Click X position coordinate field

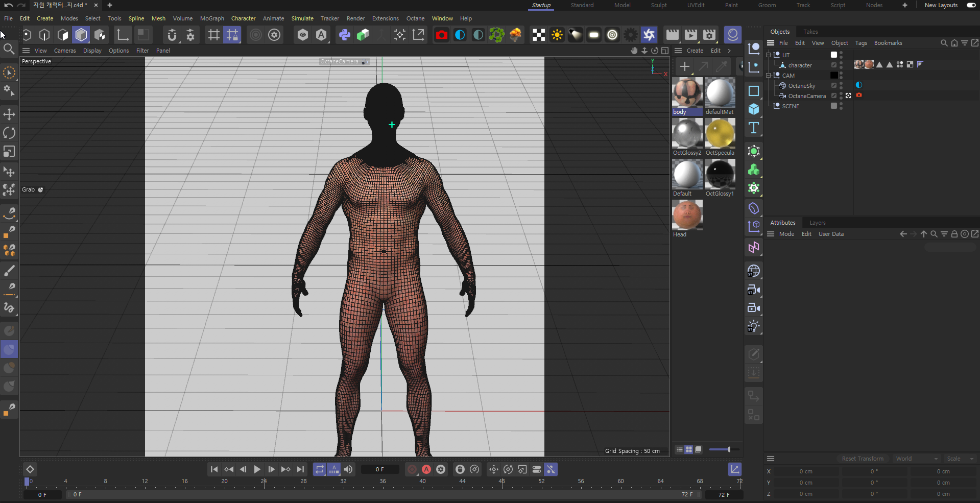[x=806, y=471]
